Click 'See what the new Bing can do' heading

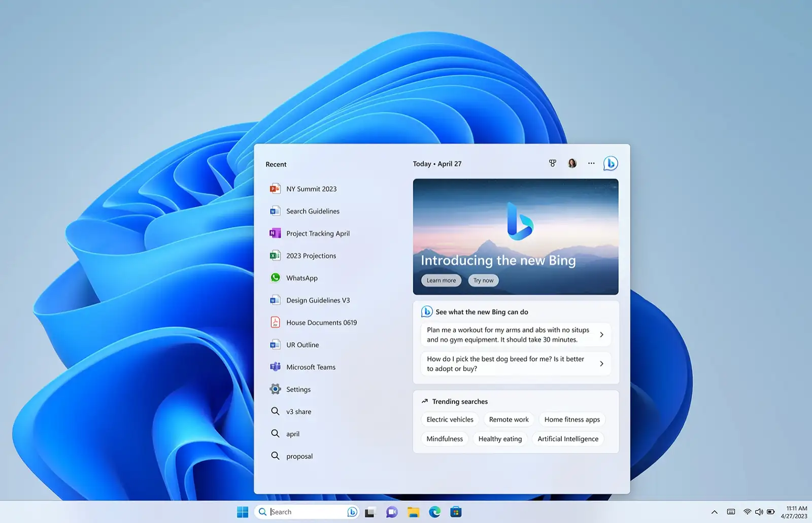coord(482,312)
